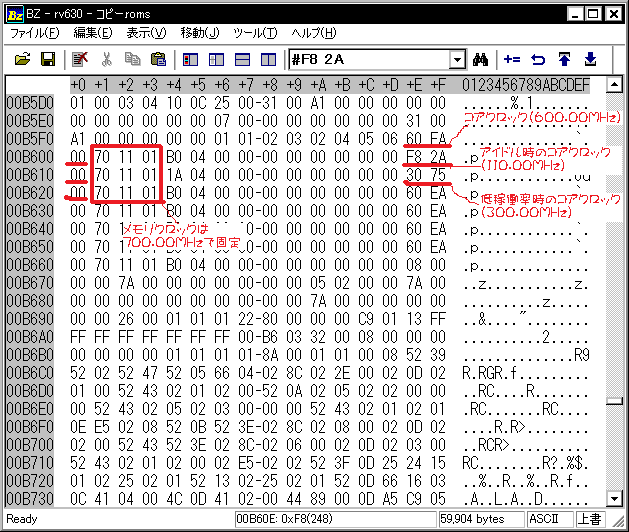Open the 表示(V) menu

pyautogui.click(x=146, y=33)
